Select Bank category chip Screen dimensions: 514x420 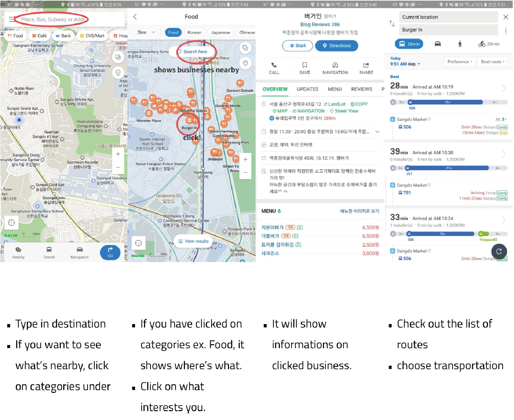point(63,36)
